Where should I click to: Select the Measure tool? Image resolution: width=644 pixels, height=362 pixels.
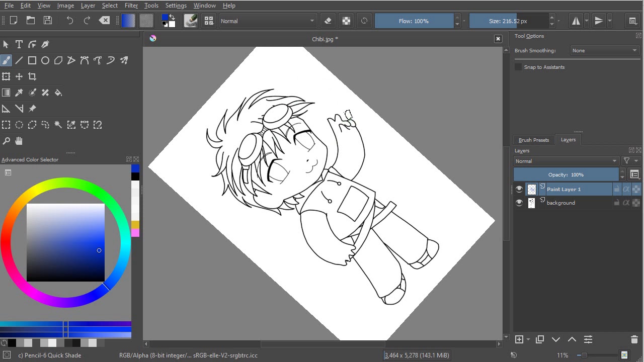[x=19, y=109]
